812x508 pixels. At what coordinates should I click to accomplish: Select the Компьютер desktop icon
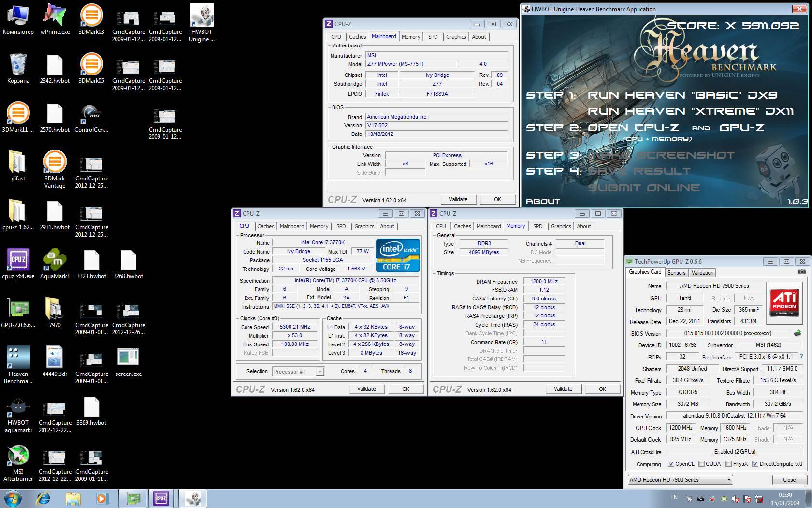18,19
